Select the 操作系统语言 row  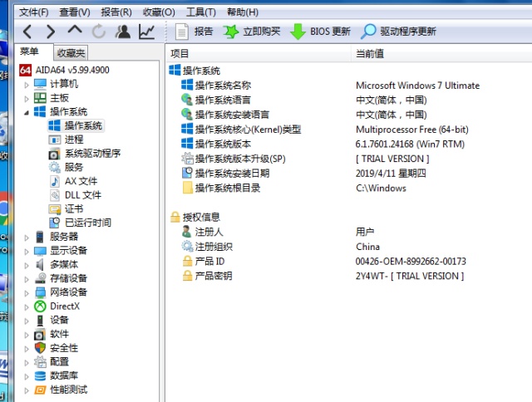tap(349, 100)
